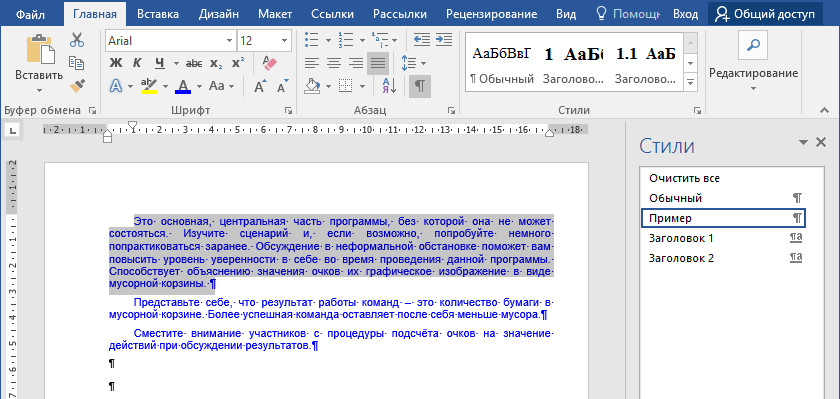The height and width of the screenshot is (399, 840).
Task: Click the Sort A-Я icon
Action: [389, 86]
